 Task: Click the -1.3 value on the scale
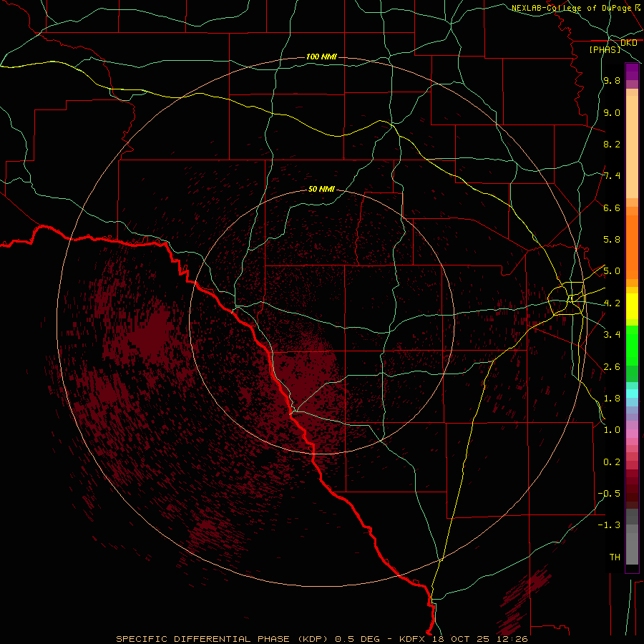pyautogui.click(x=609, y=525)
